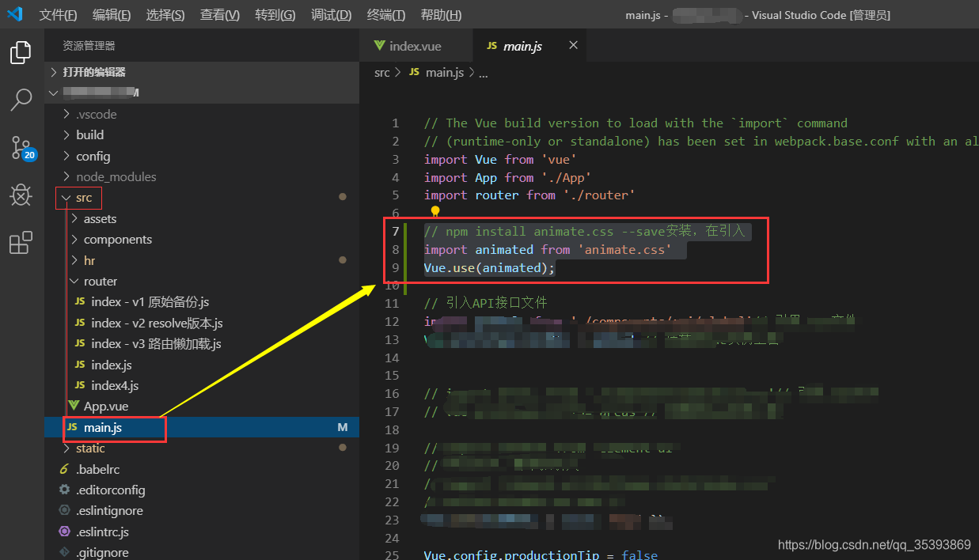
Task: Click line number 7 in the gutter
Action: 396,231
